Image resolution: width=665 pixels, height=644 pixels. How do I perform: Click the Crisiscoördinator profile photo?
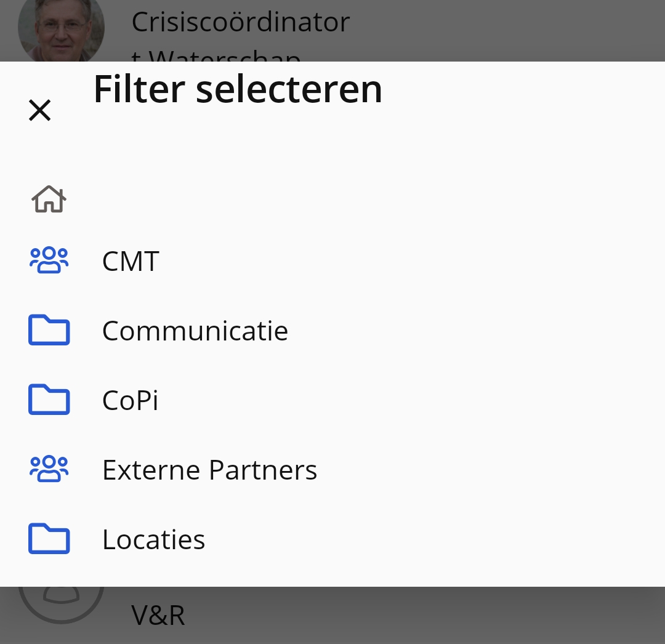(x=61, y=31)
